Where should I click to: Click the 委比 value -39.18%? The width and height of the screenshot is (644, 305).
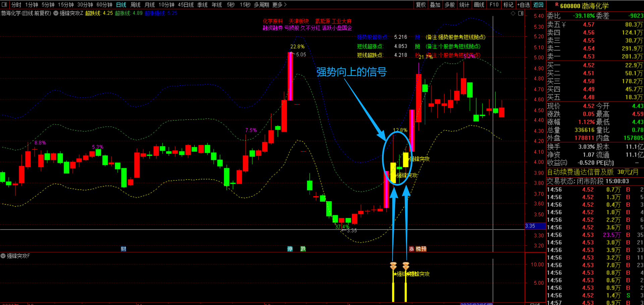tap(584, 16)
